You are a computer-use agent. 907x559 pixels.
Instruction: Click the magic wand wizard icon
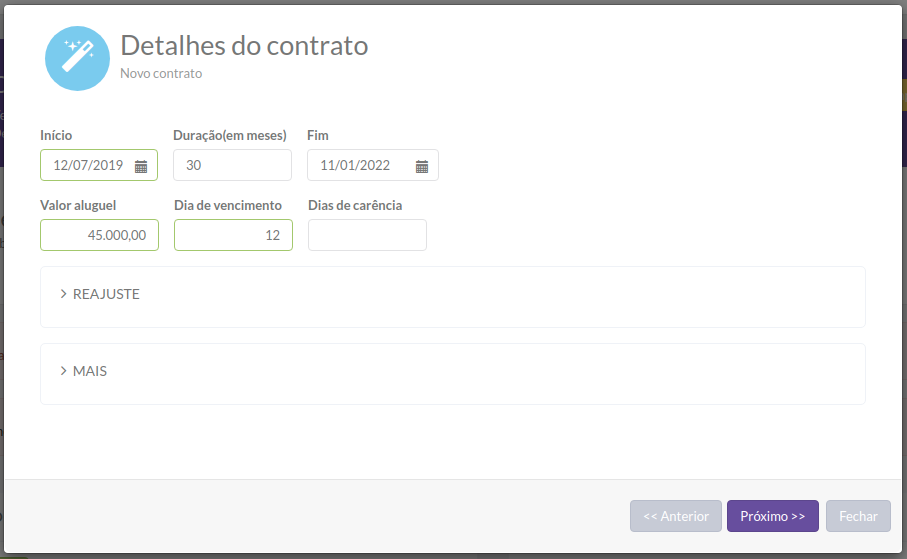78,58
